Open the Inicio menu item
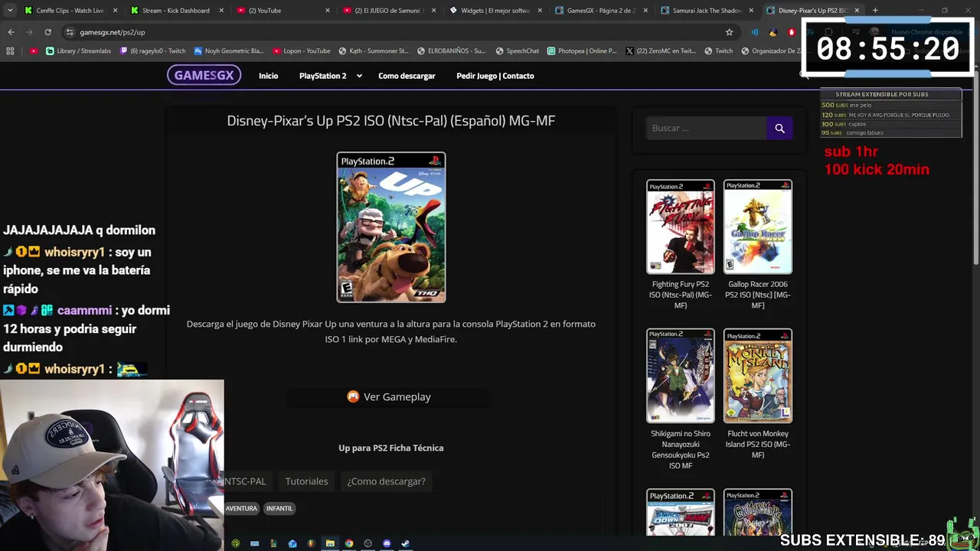The image size is (980, 551). (x=268, y=76)
